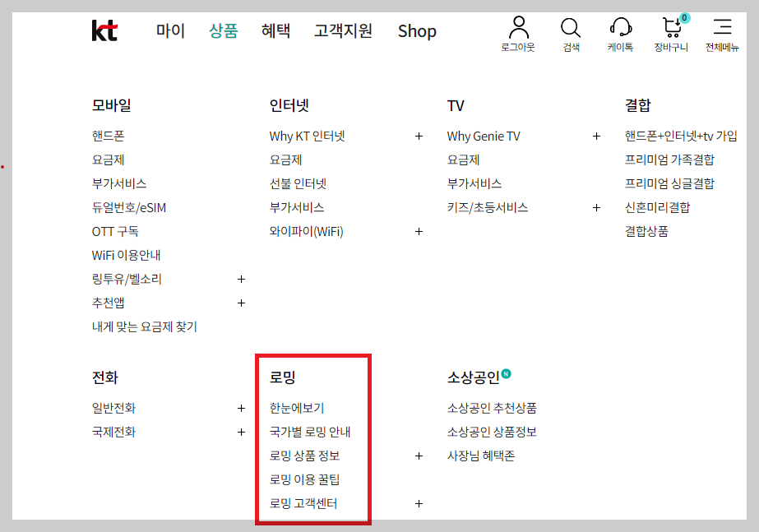Open the 모바일 category heading
Image resolution: width=759 pixels, height=532 pixels.
pyautogui.click(x=111, y=105)
